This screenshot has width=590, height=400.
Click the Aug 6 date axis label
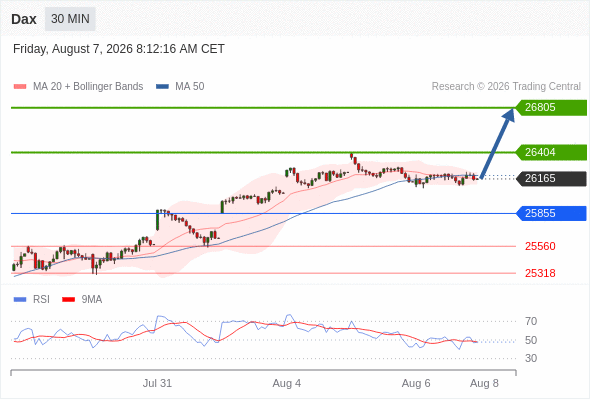416,383
